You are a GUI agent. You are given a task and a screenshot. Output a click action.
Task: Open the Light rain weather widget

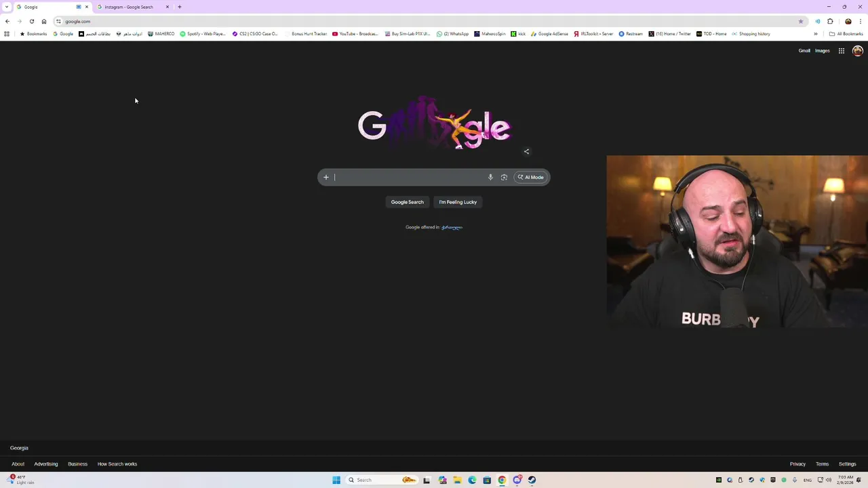(20, 480)
